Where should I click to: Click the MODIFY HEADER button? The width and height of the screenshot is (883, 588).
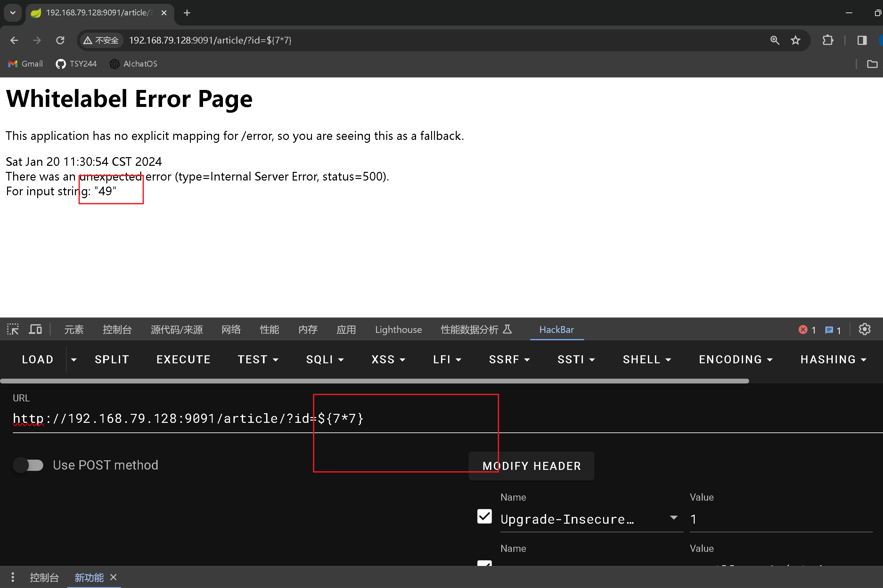pos(531,466)
